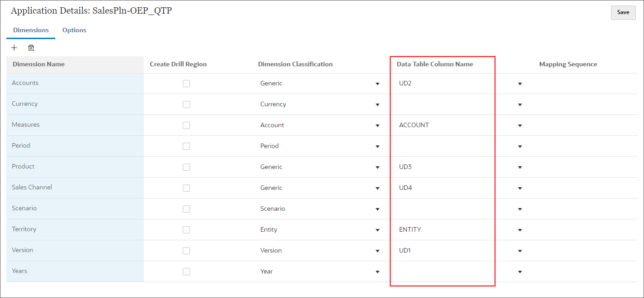Expand the Year classification dropdown for Years
This screenshot has height=298, width=644.
pos(377,272)
